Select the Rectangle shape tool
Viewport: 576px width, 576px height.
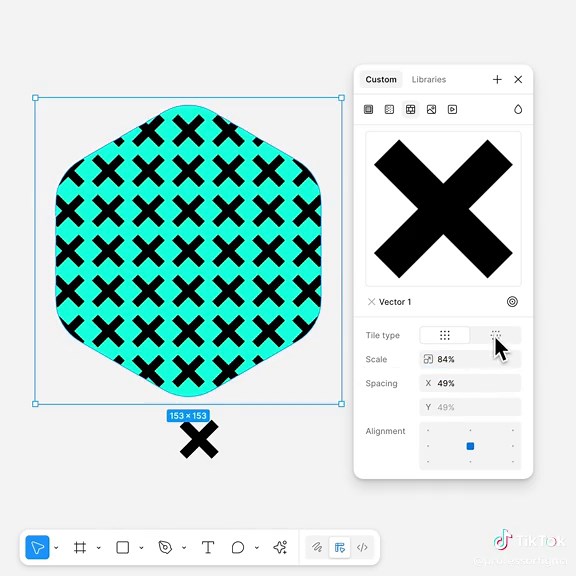click(122, 547)
